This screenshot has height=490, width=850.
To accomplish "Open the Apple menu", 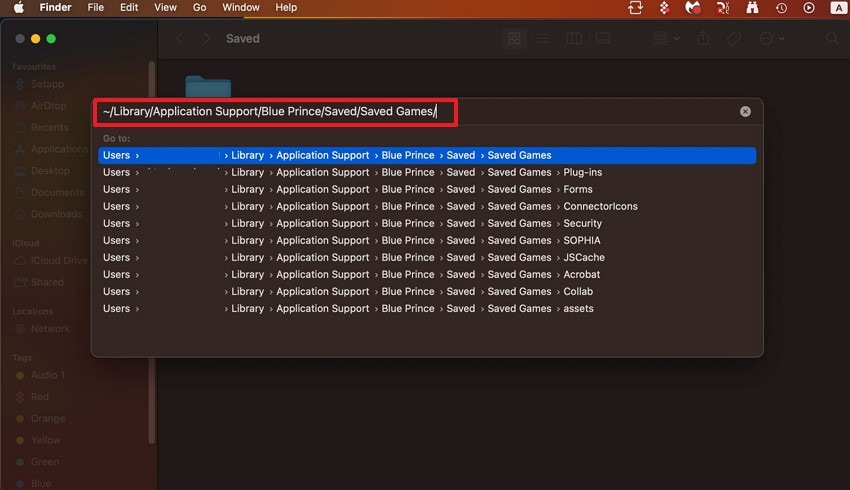I will click(18, 8).
